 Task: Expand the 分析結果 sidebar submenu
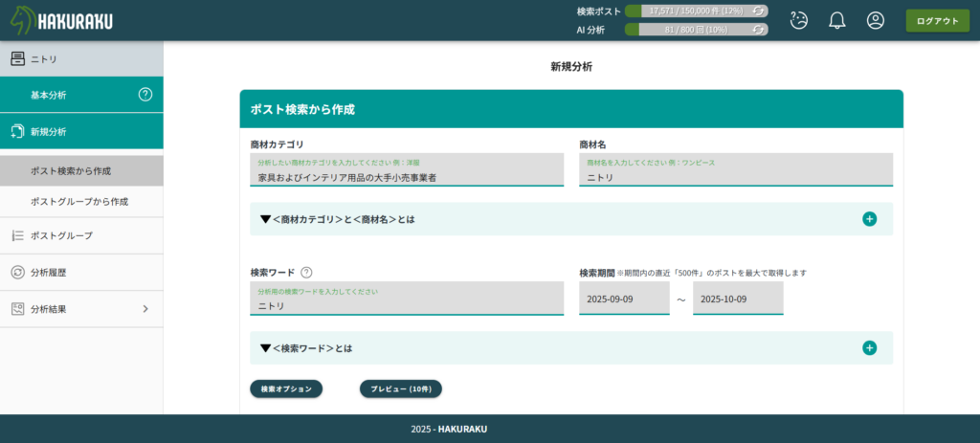pyautogui.click(x=145, y=309)
